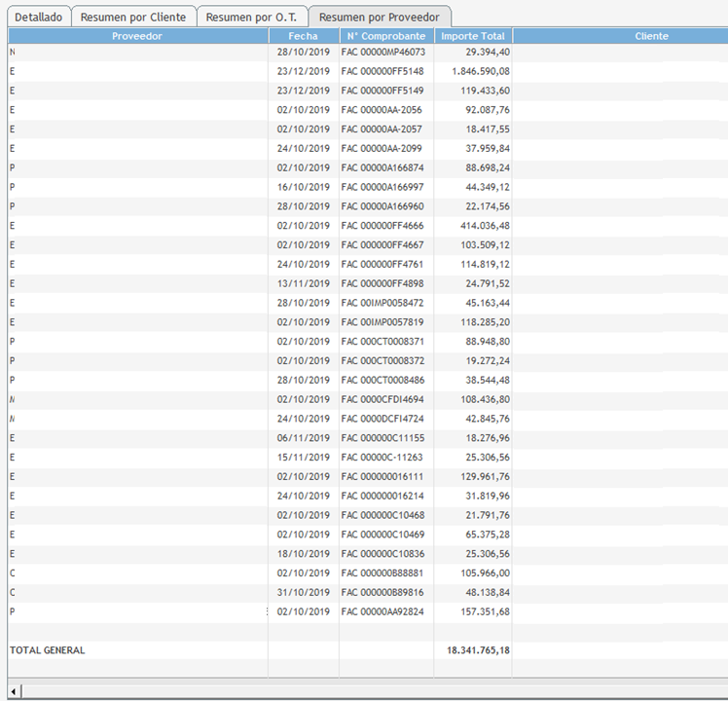This screenshot has width=728, height=701.
Task: Select the Resumen por O.T. tab
Action: [252, 18]
